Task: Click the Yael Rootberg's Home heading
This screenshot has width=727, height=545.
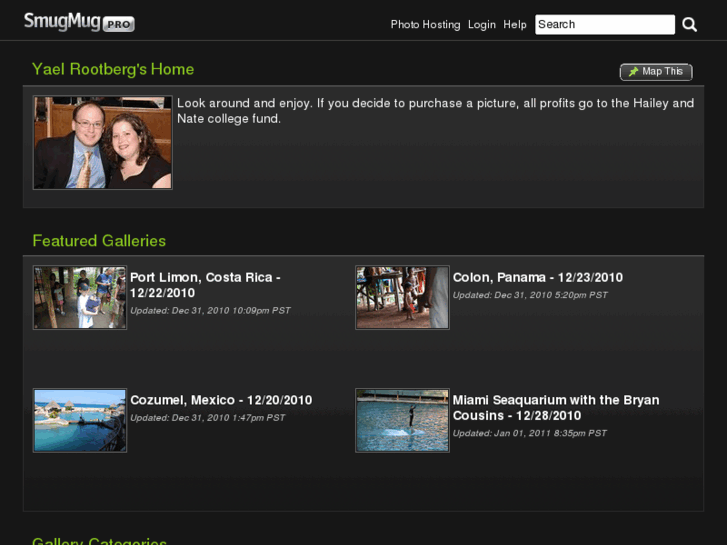Action: (113, 69)
